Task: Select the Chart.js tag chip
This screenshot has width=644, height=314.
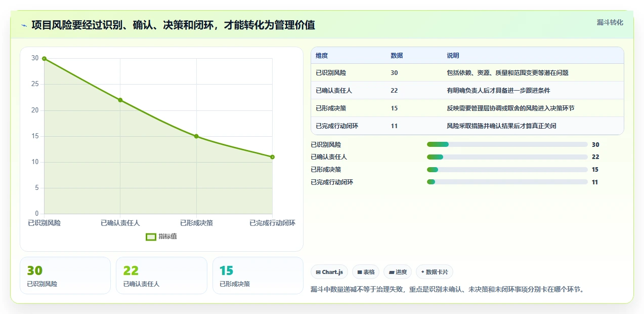Action: coord(329,272)
